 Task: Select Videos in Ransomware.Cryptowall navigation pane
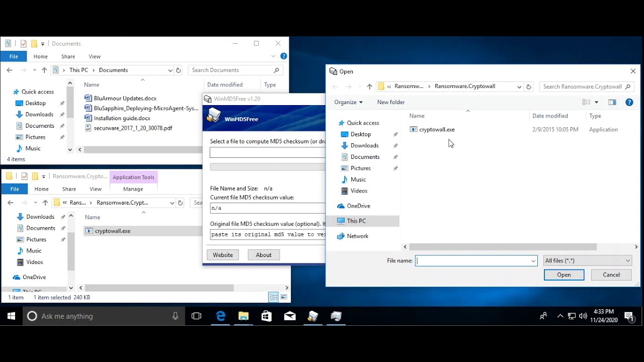(34, 262)
